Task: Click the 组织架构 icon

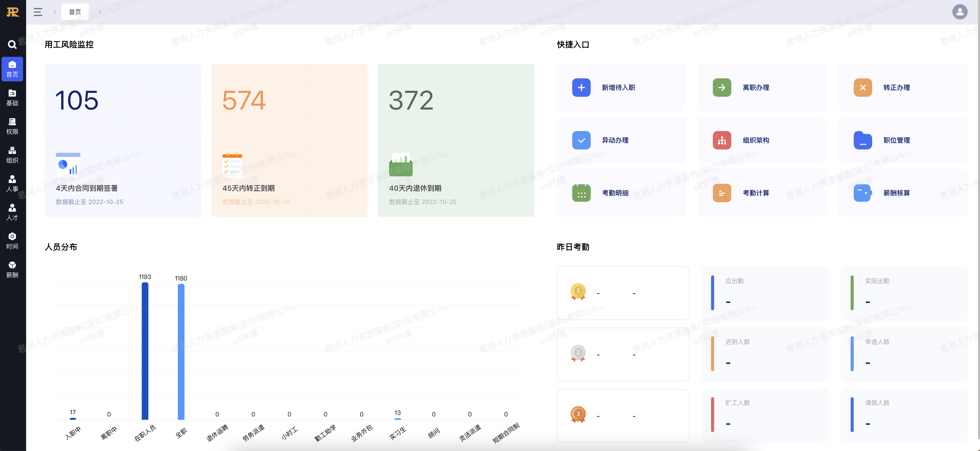Action: coord(722,140)
